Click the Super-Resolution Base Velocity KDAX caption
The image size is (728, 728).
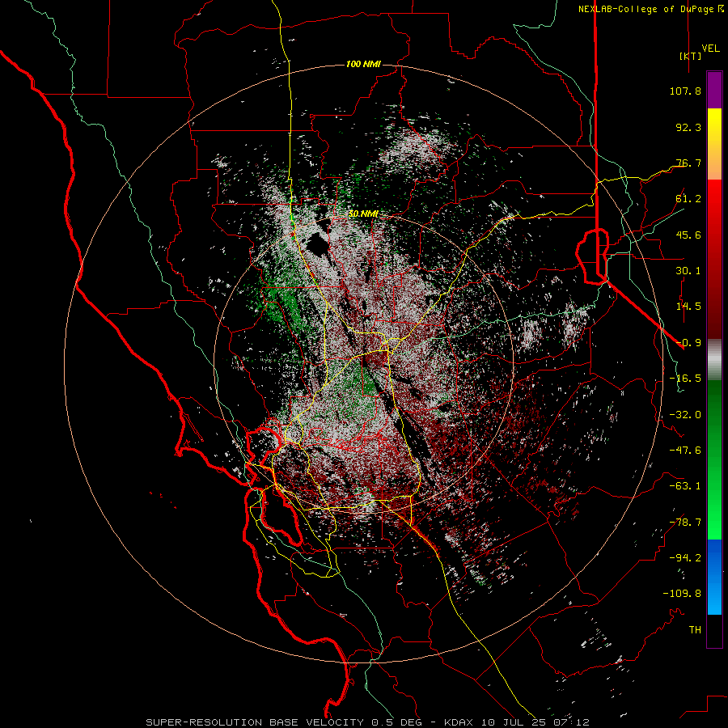point(367,722)
